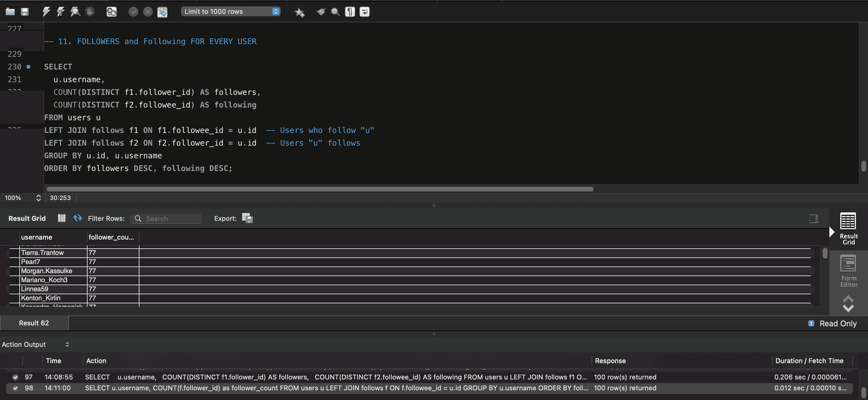Click the success check icon on row 97
Viewport: 868px width, 400px height.
click(15, 377)
